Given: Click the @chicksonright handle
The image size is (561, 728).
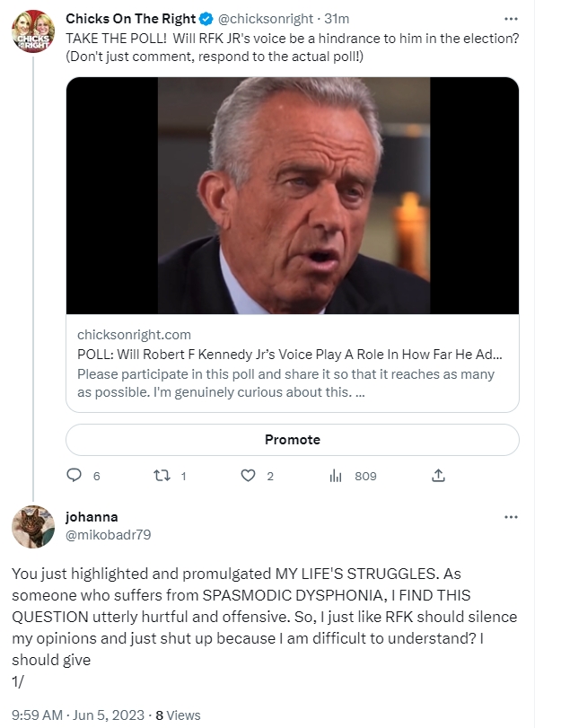Looking at the screenshot, I should tap(259, 18).
